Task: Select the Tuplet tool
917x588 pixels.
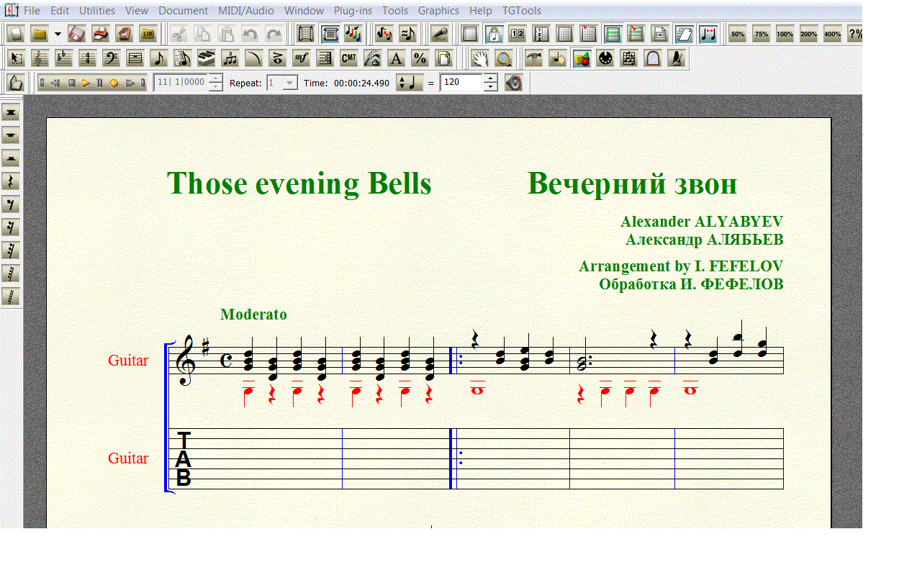Action: (x=230, y=59)
